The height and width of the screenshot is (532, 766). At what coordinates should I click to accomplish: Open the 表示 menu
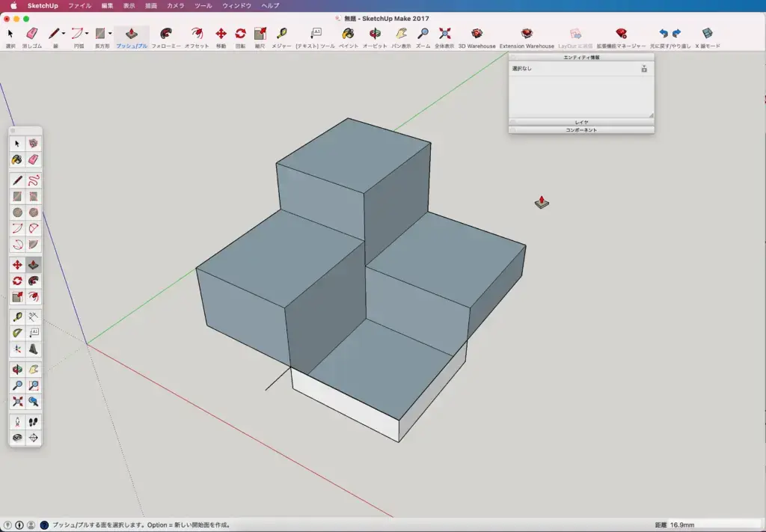(129, 6)
